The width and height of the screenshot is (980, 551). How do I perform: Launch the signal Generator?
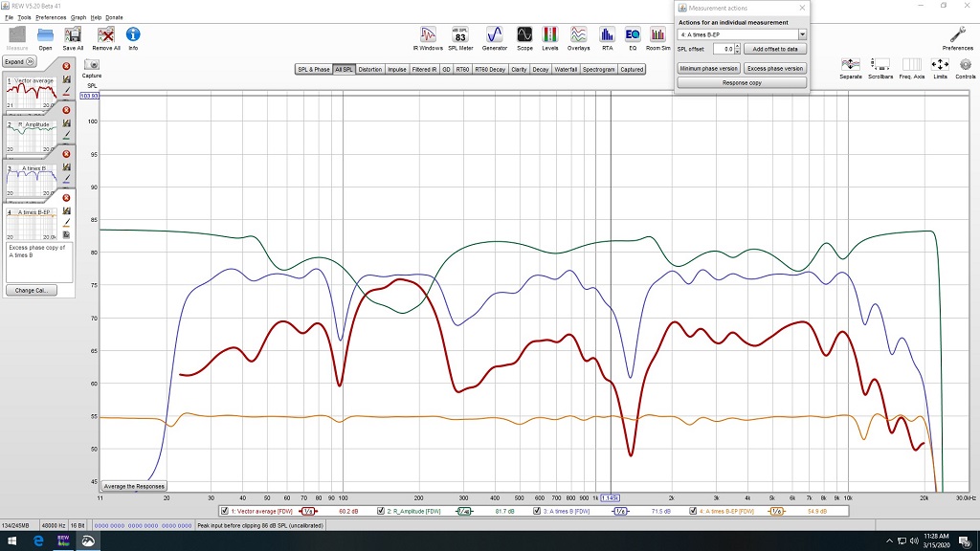(495, 35)
